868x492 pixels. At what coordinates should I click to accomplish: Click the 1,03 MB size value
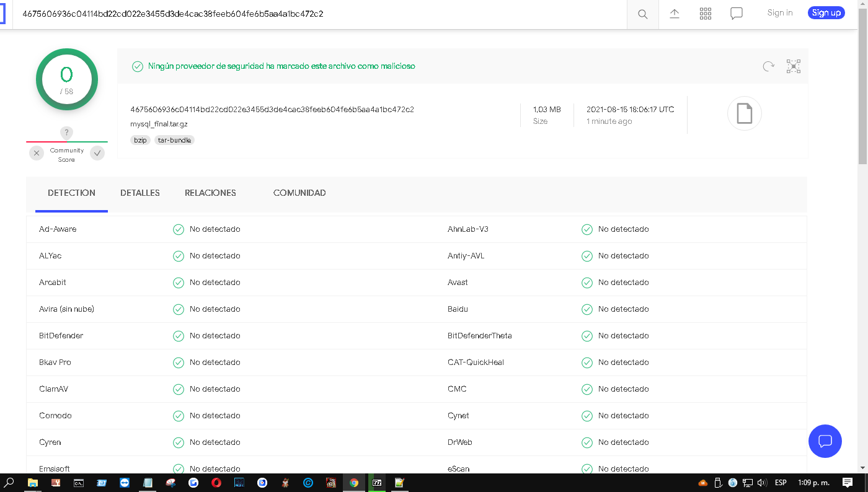coord(547,110)
